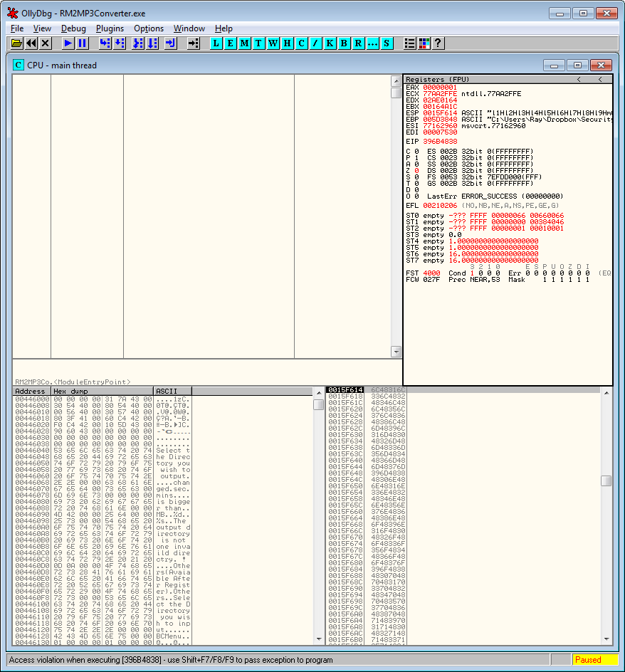Open Call stack with K button
Image resolution: width=625 pixels, height=672 pixels.
330,43
